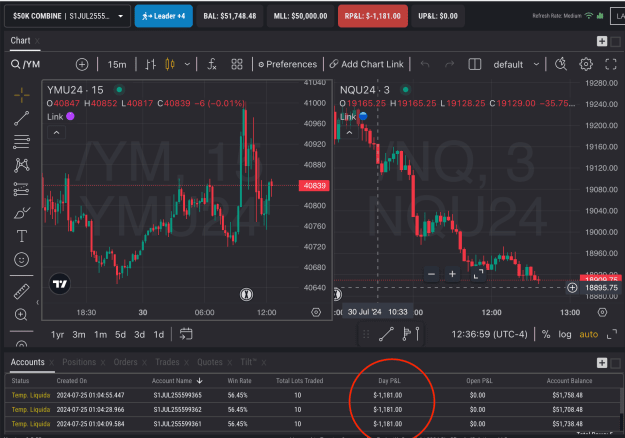Zoom out NQ chart with minus button
Viewport: 625px width, 438px height.
coord(431,274)
